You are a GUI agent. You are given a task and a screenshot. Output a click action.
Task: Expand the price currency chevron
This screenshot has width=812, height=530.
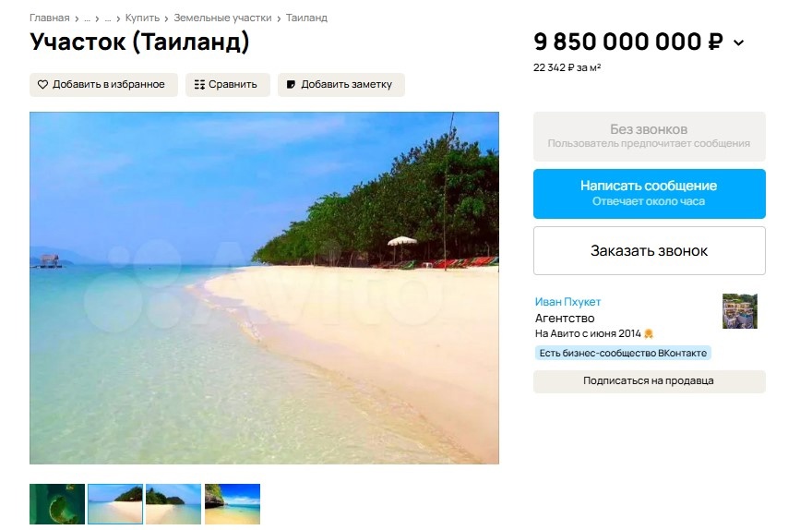(x=738, y=42)
